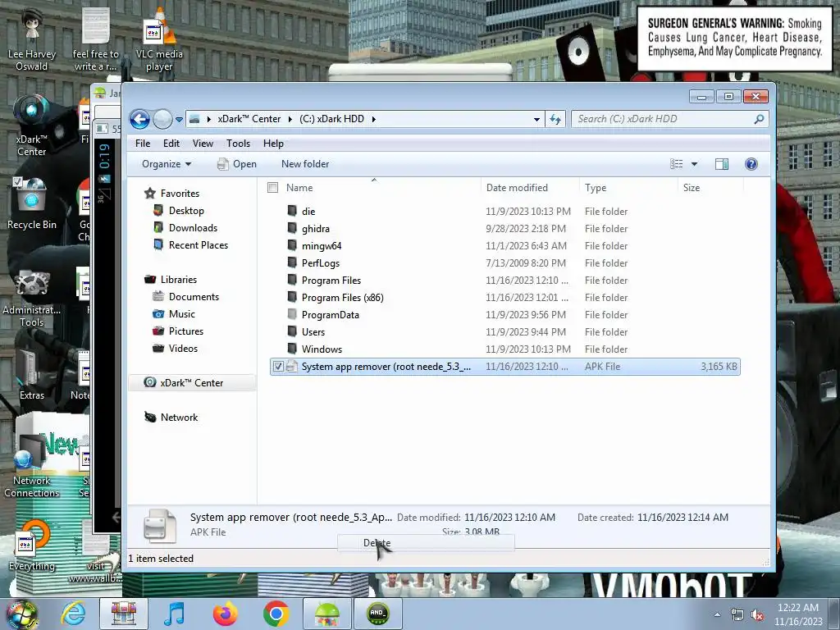Launch Firefox from the taskbar
The width and height of the screenshot is (840, 630).
tap(226, 614)
